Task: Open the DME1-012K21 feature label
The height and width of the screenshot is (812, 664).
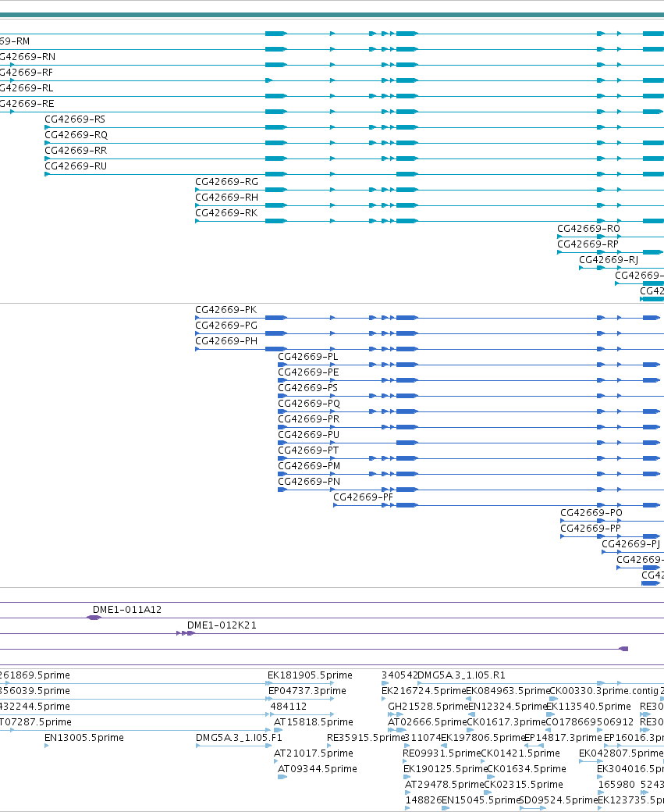Action: (x=222, y=625)
